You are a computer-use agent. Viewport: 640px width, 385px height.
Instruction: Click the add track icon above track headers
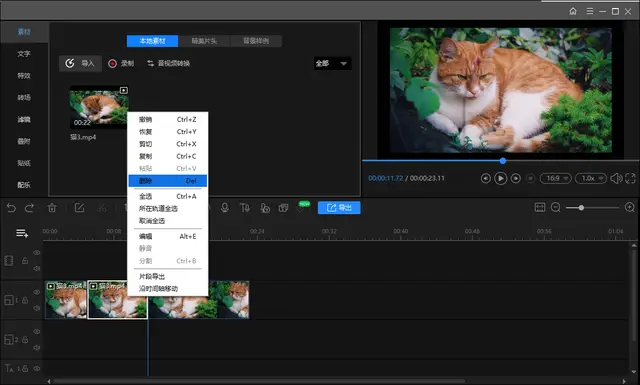(x=22, y=233)
